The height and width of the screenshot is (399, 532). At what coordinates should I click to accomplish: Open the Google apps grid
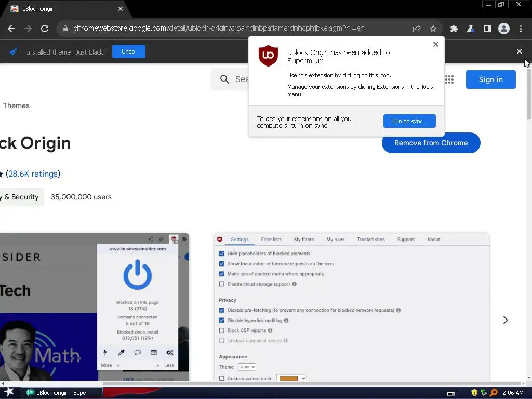(x=449, y=79)
